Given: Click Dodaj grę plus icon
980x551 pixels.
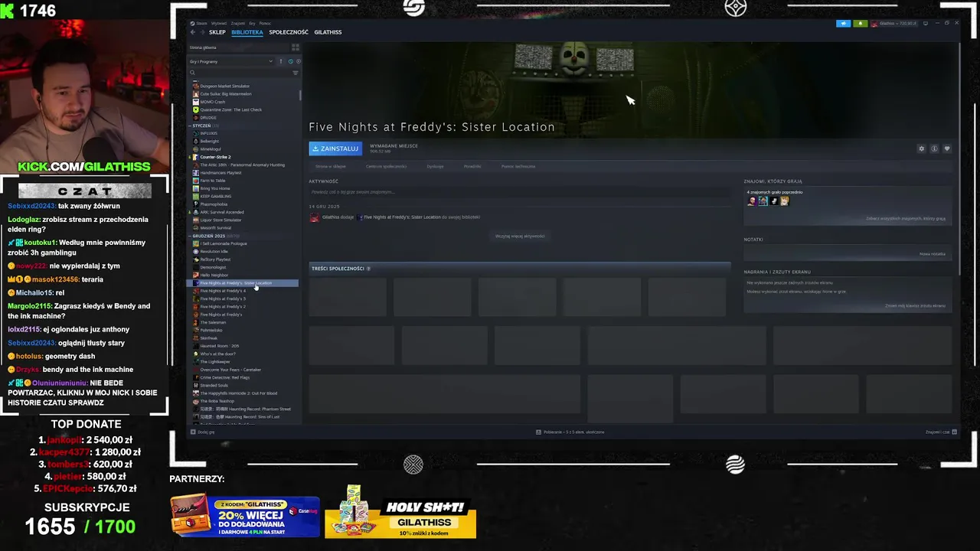Looking at the screenshot, I should pos(193,432).
